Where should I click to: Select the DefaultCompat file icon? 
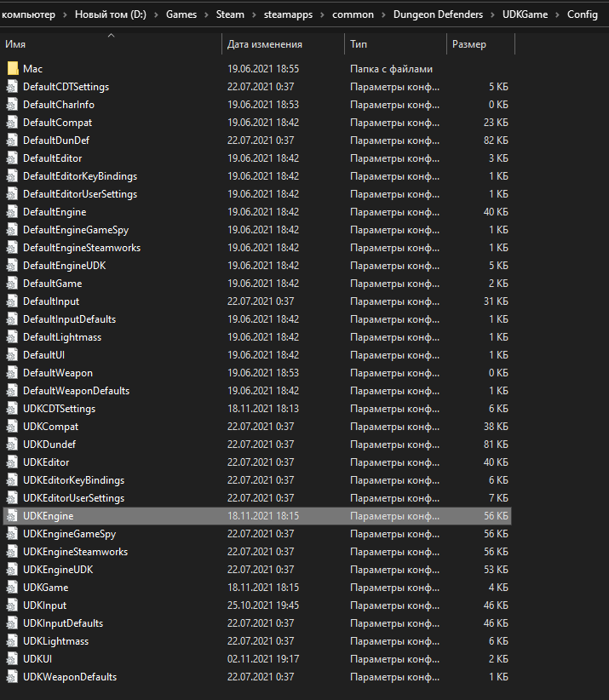coord(13,123)
